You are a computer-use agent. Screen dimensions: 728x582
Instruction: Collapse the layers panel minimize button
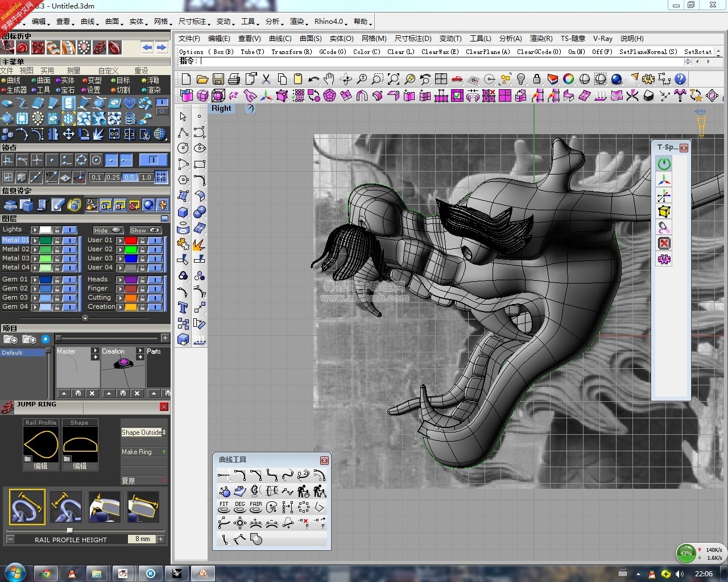(164, 219)
